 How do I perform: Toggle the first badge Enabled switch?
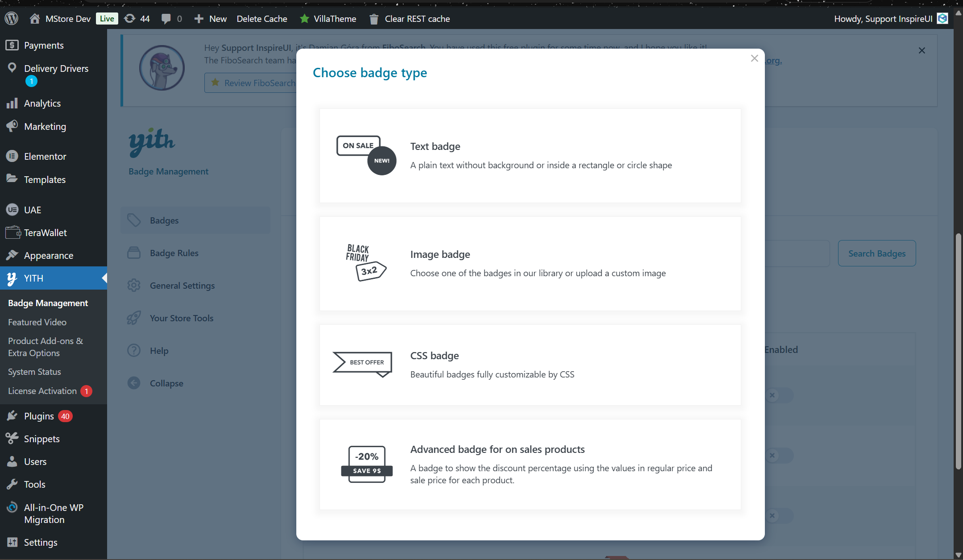coord(779,395)
